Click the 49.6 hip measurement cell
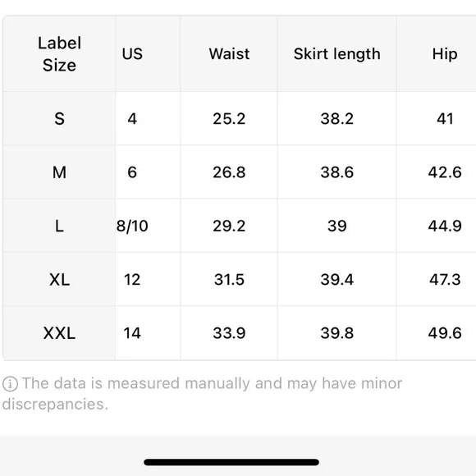The image size is (476, 476). click(437, 333)
